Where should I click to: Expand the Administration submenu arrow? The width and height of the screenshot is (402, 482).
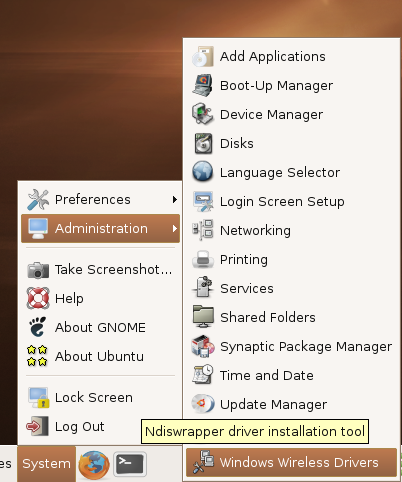[175, 229]
